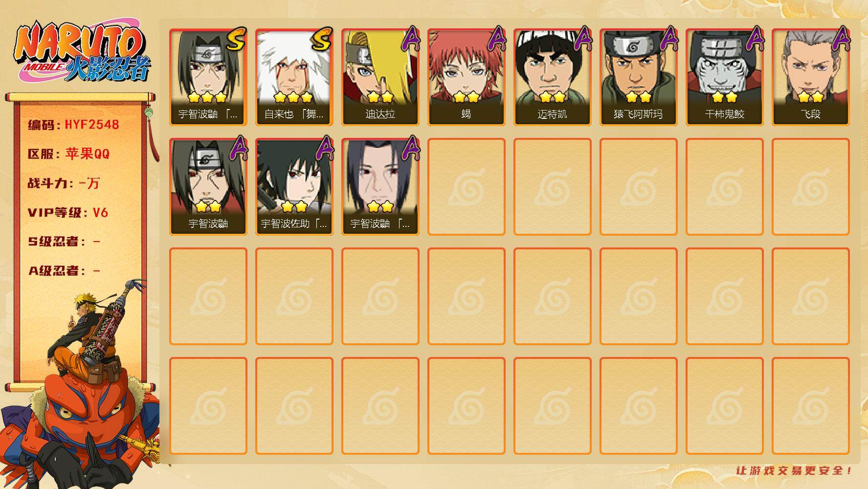Image resolution: width=868 pixels, height=489 pixels.
Task: Click the 迈特凯 ninja card
Action: [x=552, y=77]
